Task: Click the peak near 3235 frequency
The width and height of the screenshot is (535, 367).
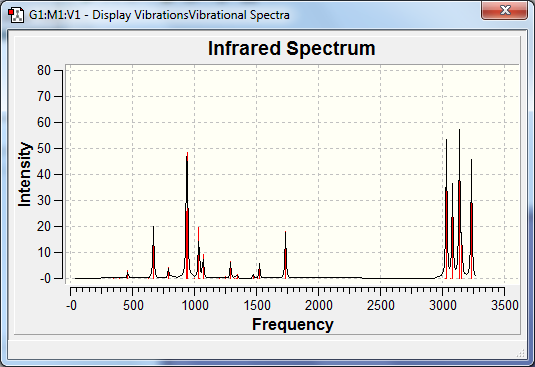Action: pos(472,219)
